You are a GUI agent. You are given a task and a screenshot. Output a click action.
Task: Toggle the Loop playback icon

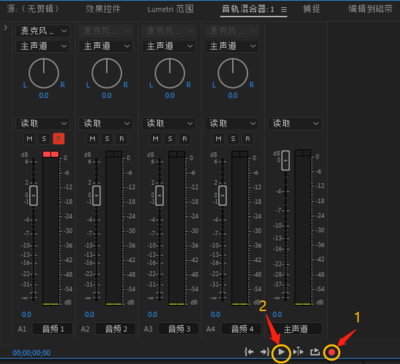(x=315, y=352)
